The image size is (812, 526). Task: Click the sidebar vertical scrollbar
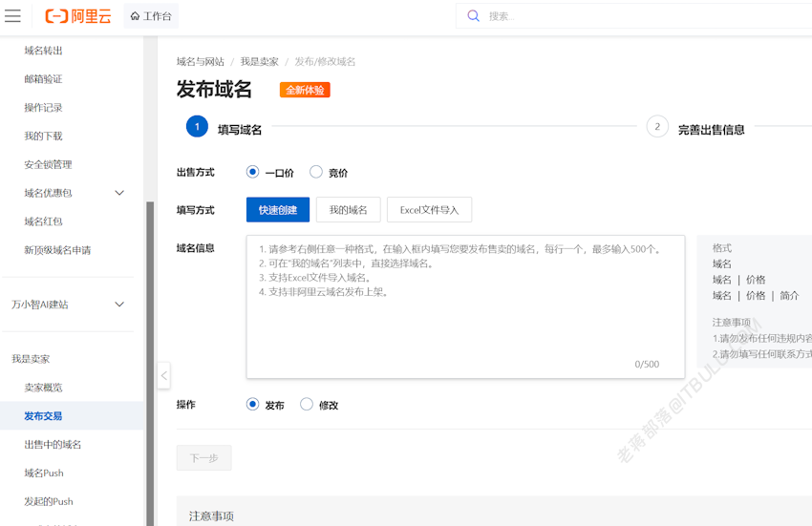point(150,363)
